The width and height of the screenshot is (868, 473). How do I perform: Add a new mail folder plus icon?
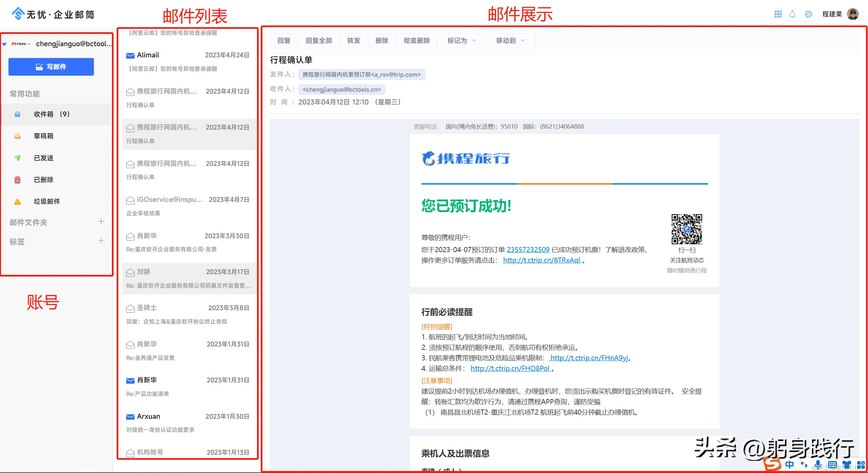point(101,222)
